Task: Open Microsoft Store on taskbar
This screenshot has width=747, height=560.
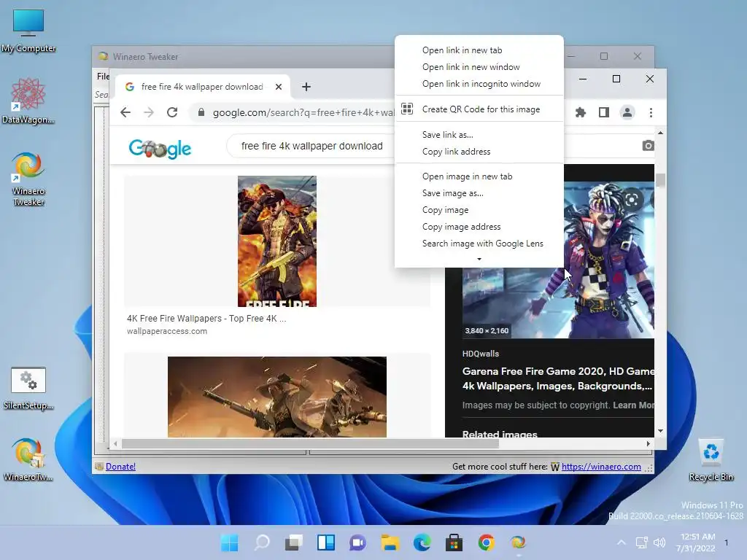Action: (x=454, y=542)
